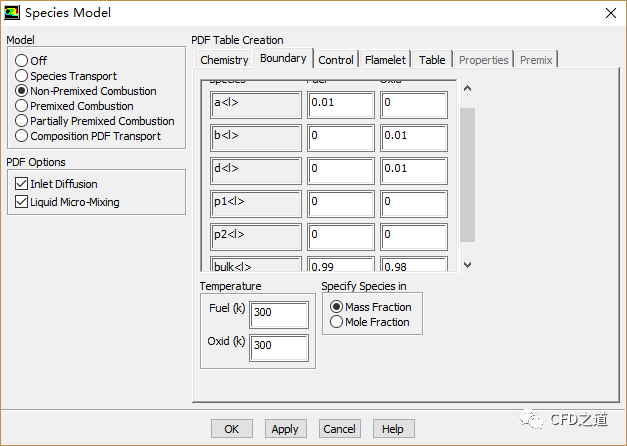Close the Species Model dialog
Image resolution: width=627 pixels, height=446 pixels.
tap(611, 13)
